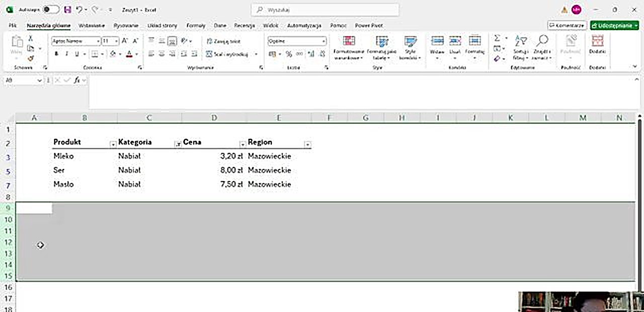Click the green Udostępnianie button
Image resolution: width=644 pixels, height=312 pixels.
click(614, 25)
